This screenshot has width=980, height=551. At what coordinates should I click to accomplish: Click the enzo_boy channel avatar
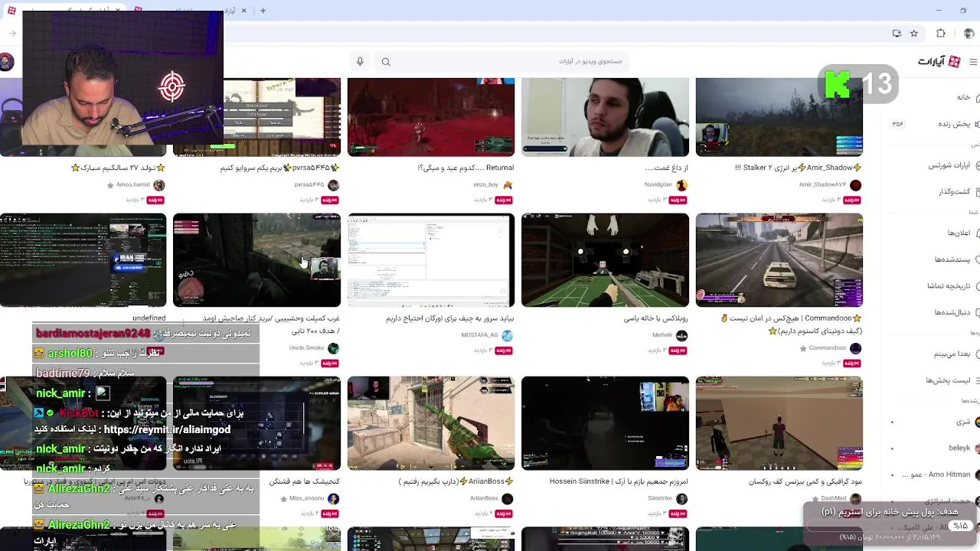point(507,185)
